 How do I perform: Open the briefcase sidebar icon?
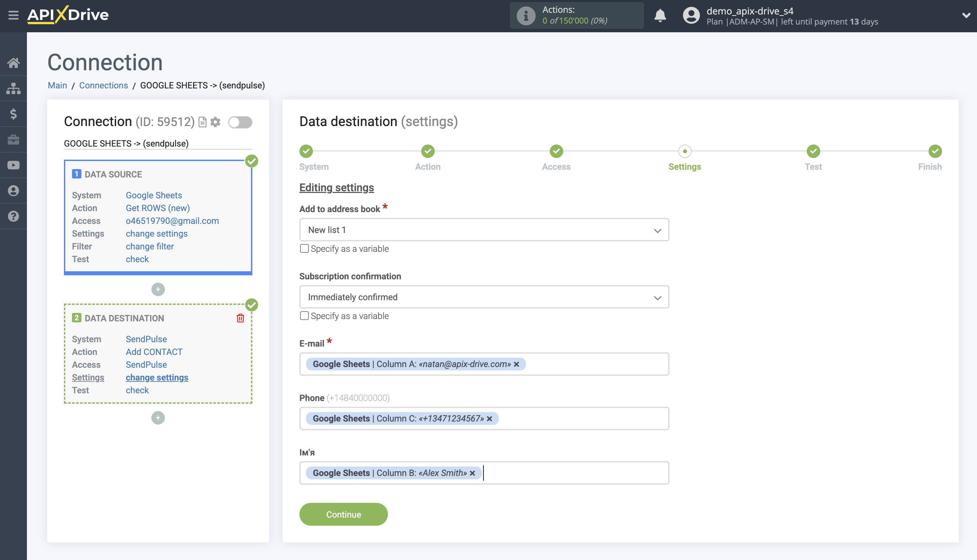pos(13,139)
